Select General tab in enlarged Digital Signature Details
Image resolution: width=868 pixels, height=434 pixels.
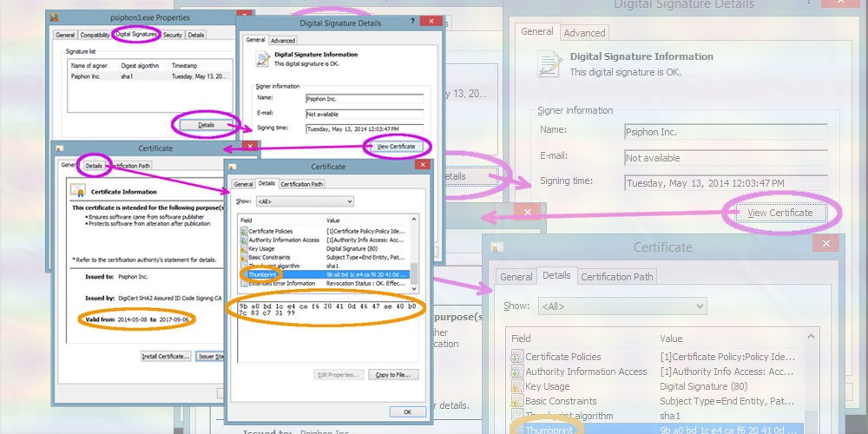pos(537,31)
